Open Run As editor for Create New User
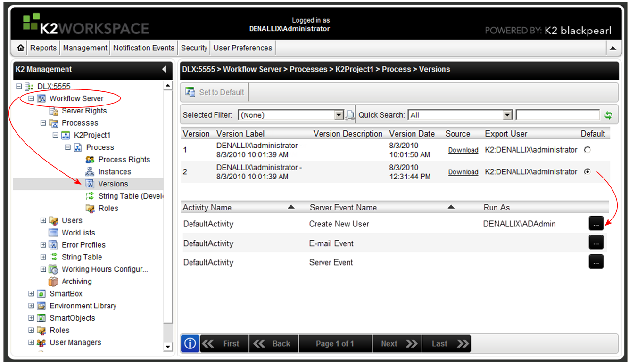The image size is (629, 364). pyautogui.click(x=596, y=224)
